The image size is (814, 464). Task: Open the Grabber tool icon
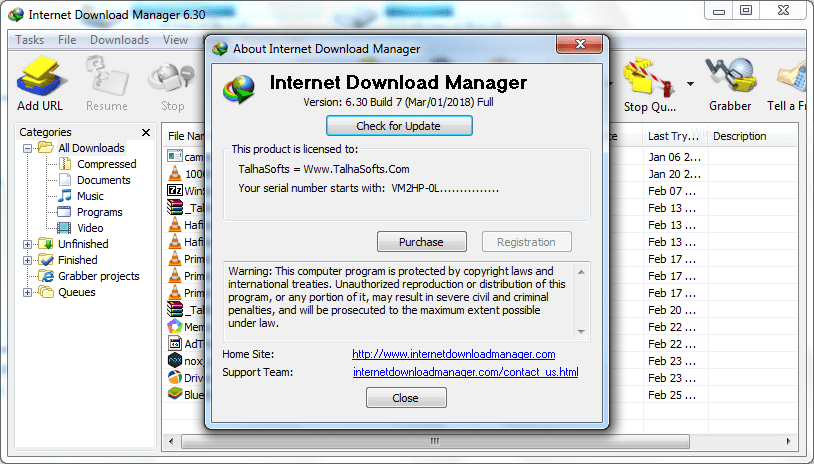[730, 77]
